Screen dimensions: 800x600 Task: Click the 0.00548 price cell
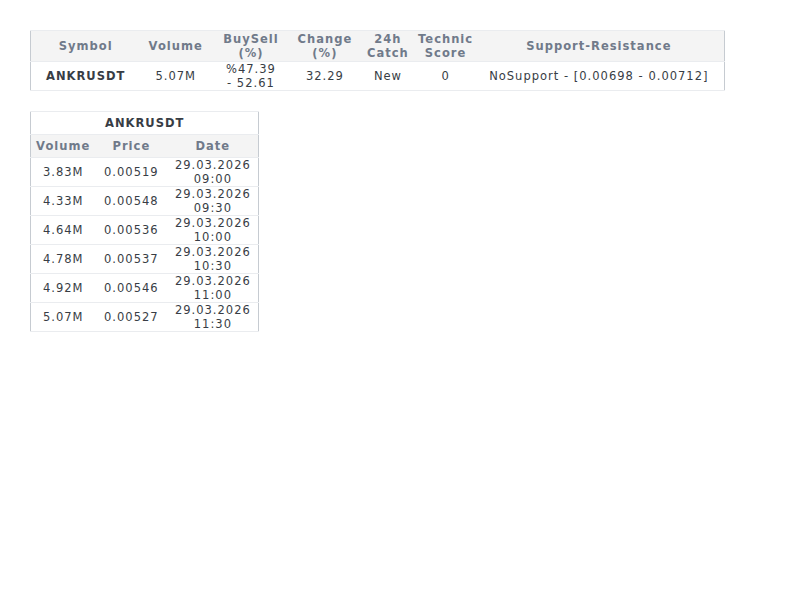pos(131,201)
